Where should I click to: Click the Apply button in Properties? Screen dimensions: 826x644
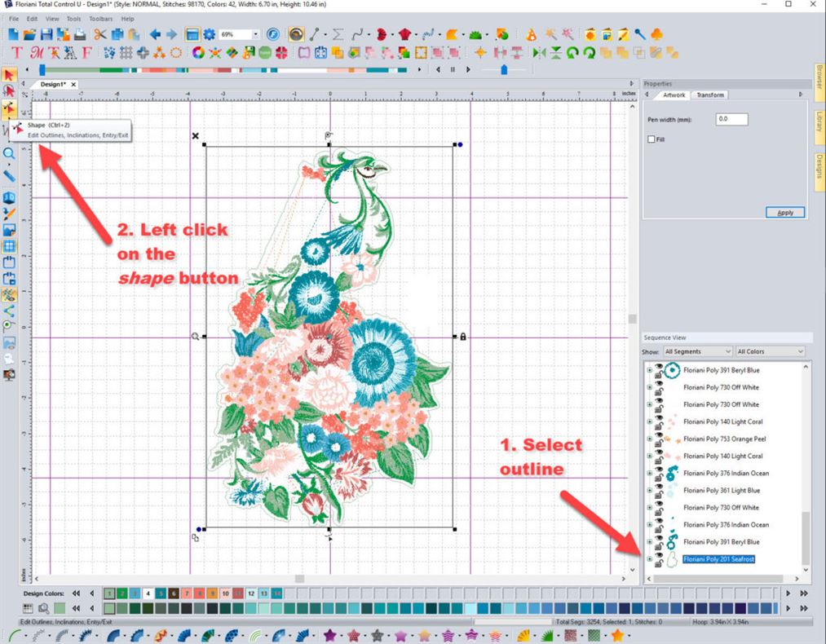(x=784, y=212)
